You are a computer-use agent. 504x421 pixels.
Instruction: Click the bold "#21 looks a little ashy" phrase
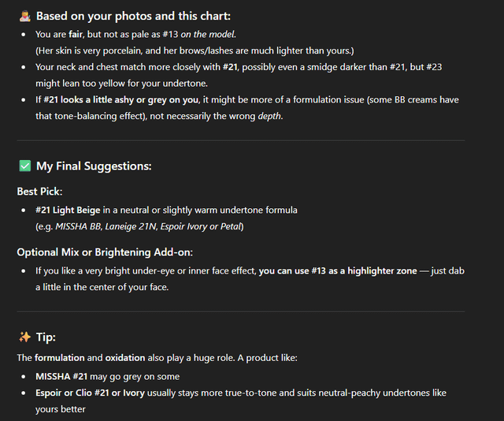pos(102,100)
